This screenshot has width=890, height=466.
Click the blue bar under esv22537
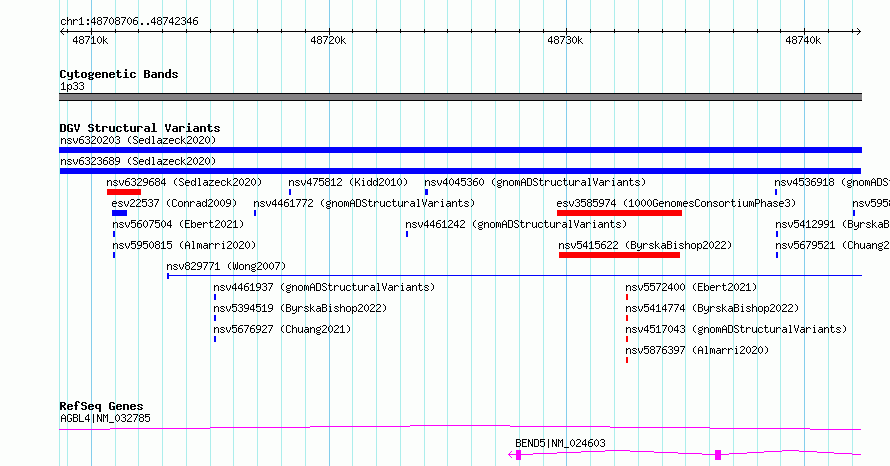(x=119, y=213)
